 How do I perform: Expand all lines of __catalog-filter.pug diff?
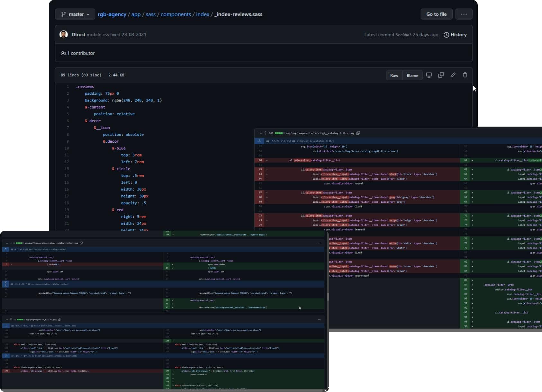coord(266,133)
